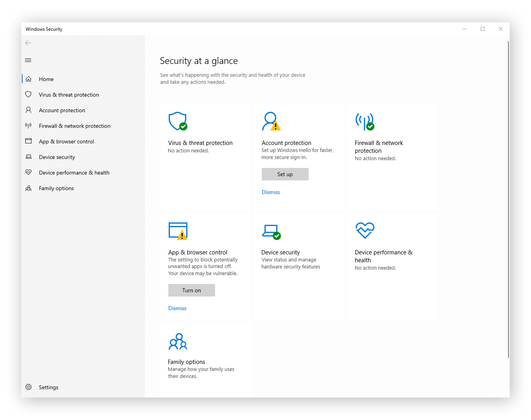
Task: Open Settings via the gear icon
Action: (28, 387)
